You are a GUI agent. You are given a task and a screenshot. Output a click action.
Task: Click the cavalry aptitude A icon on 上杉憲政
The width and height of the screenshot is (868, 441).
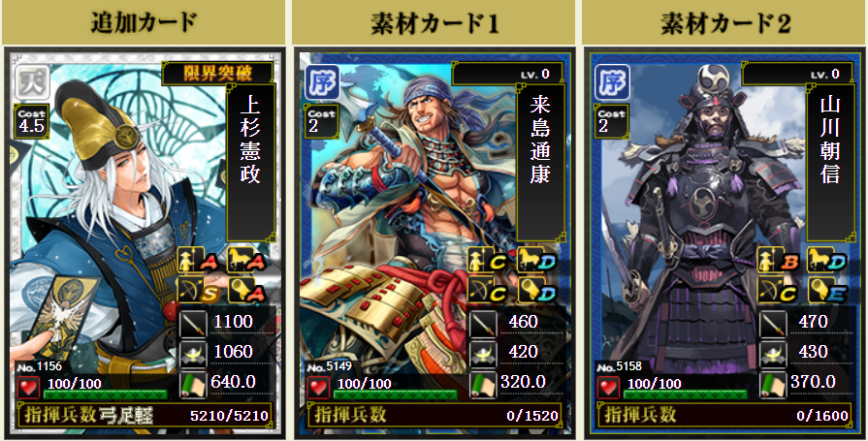248,260
